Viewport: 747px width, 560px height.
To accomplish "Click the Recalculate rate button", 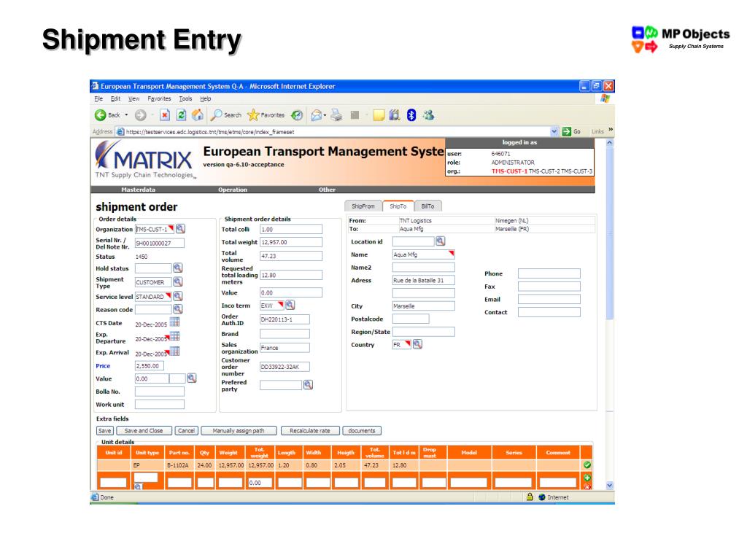I will (x=309, y=431).
